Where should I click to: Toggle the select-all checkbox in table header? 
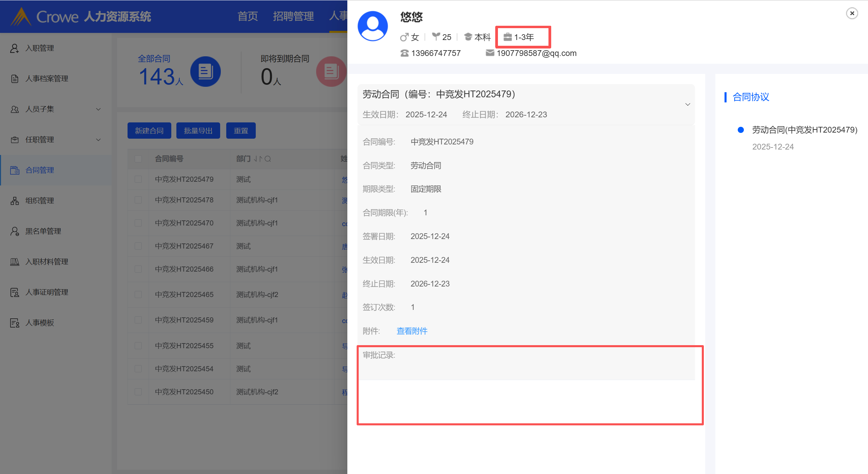click(x=138, y=159)
